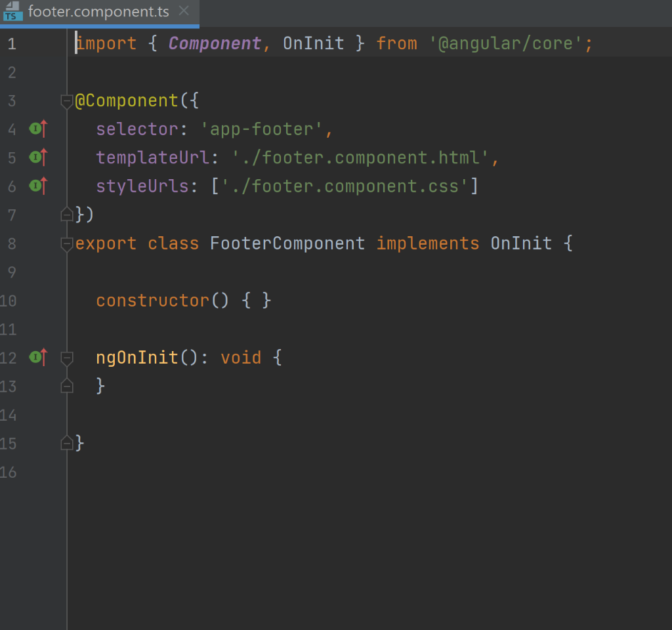Viewport: 672px width, 630px height.
Task: Click the 'templateUrl' property name
Action: (152, 157)
